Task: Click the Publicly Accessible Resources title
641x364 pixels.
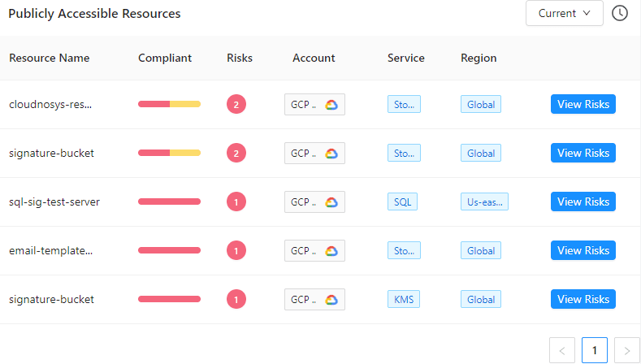Action: tap(94, 14)
